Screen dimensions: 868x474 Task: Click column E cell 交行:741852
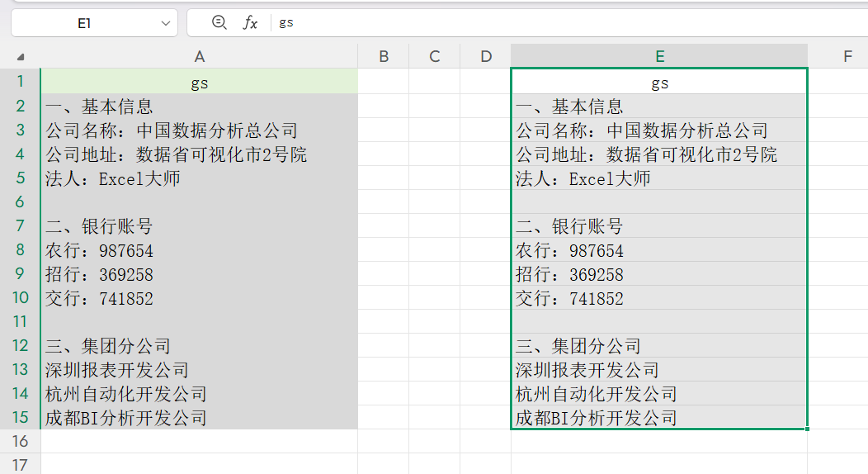click(659, 297)
